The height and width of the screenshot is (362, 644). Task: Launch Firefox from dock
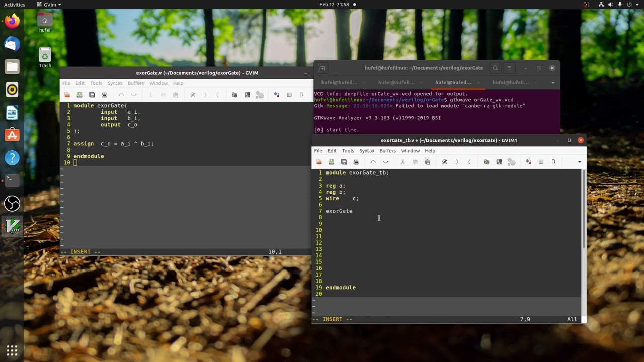[12, 21]
